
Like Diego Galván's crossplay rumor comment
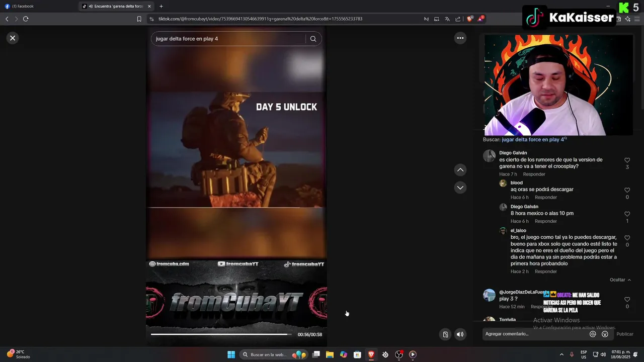point(627,160)
